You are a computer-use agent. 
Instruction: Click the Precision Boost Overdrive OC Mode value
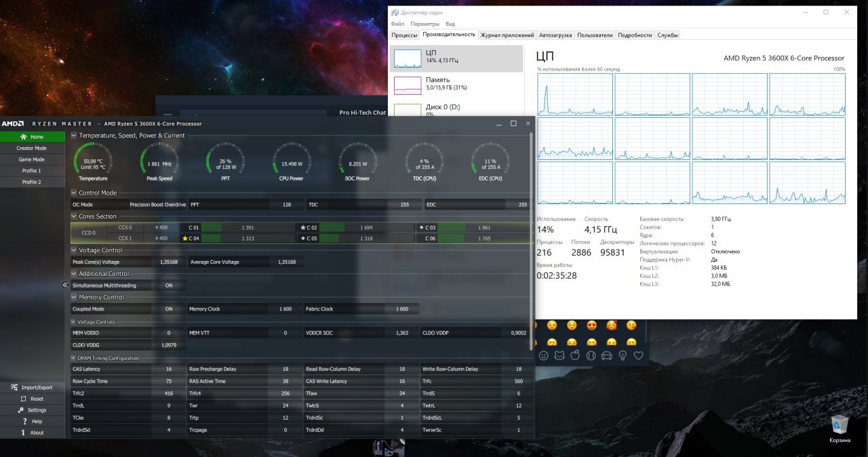pos(157,204)
